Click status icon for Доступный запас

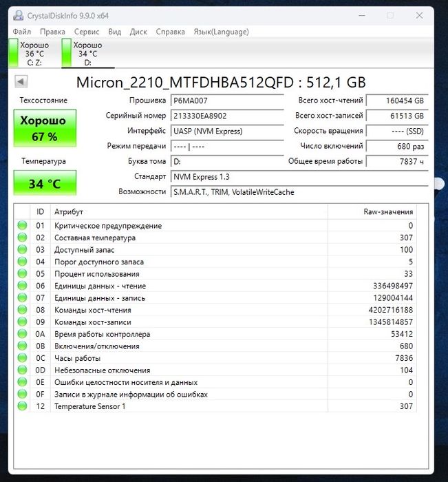point(22,249)
